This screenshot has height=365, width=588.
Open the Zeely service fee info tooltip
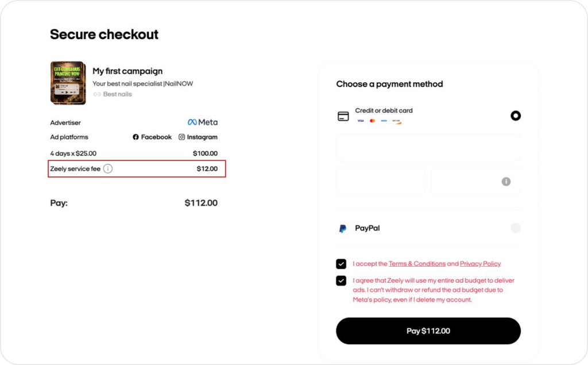pyautogui.click(x=107, y=168)
